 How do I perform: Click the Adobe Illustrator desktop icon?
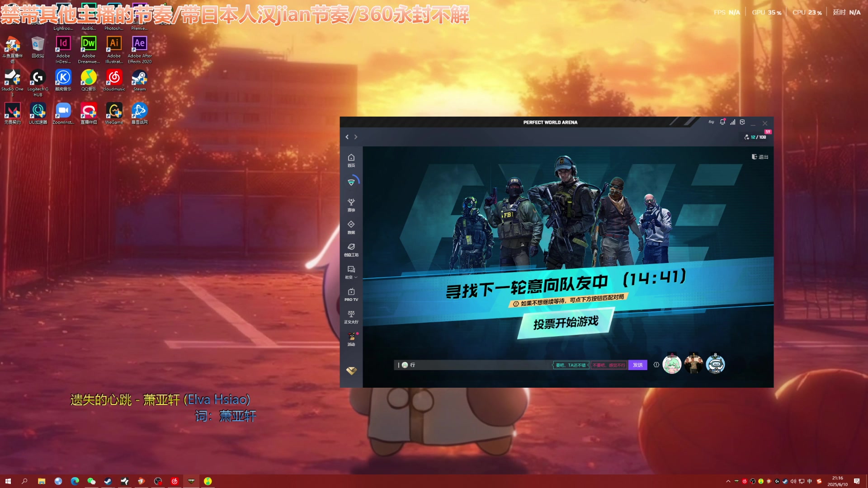(x=114, y=50)
